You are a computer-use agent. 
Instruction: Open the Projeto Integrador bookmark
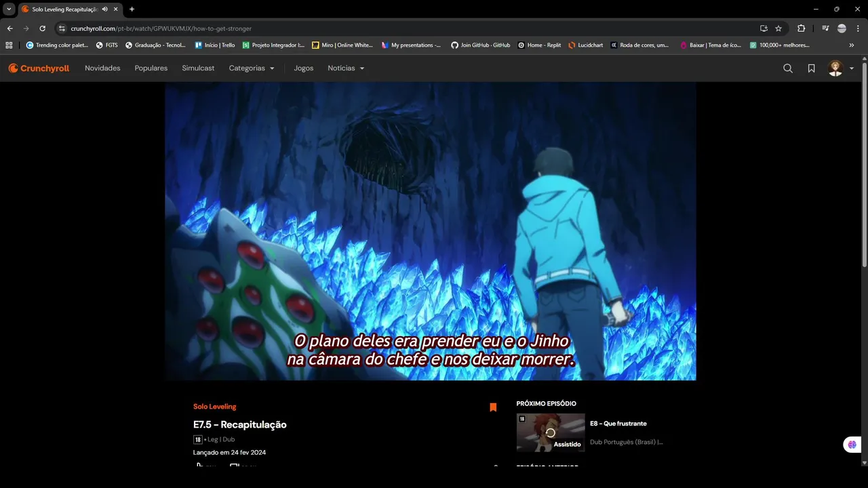click(274, 45)
